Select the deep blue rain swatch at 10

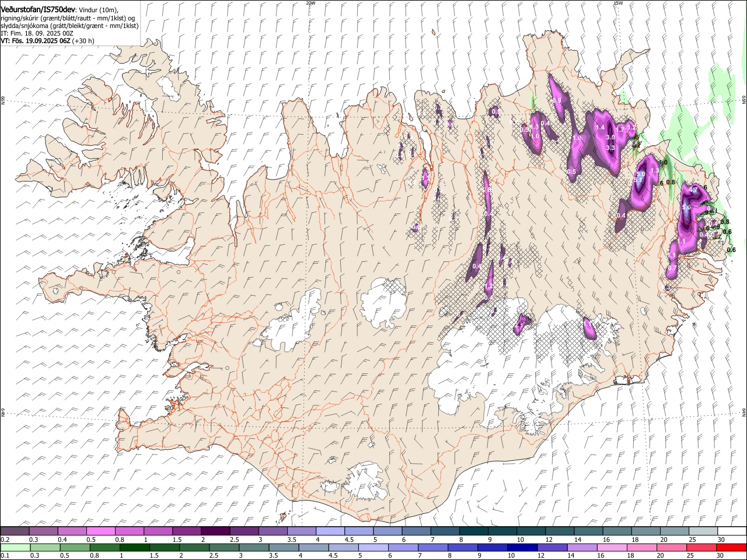[522, 548]
